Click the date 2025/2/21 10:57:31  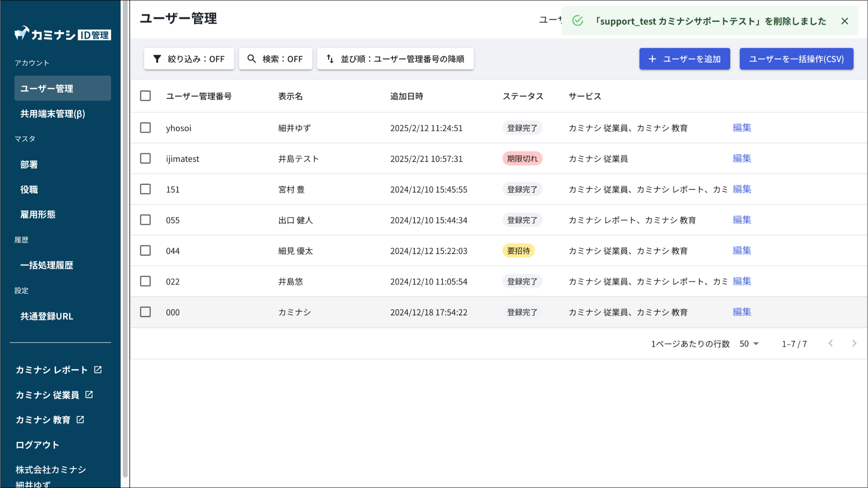426,159
